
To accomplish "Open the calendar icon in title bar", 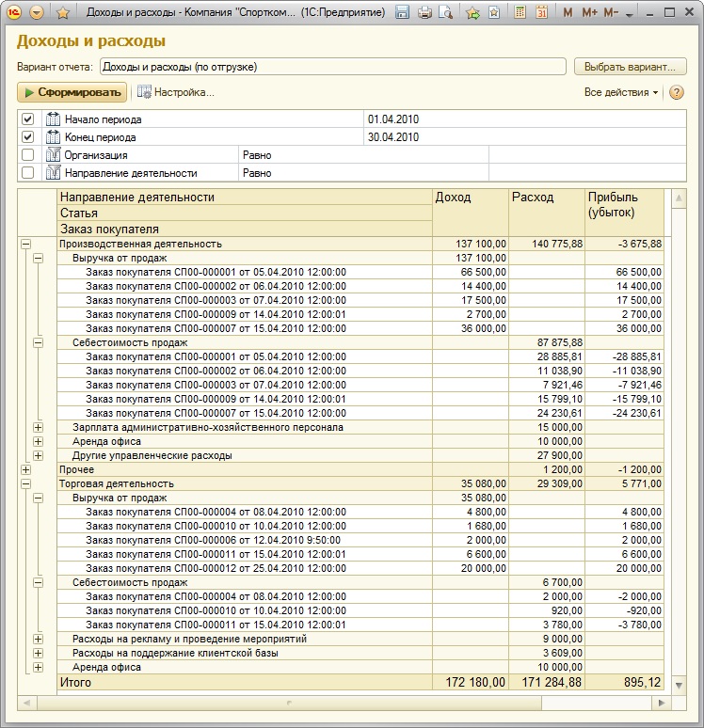I will pos(541,13).
